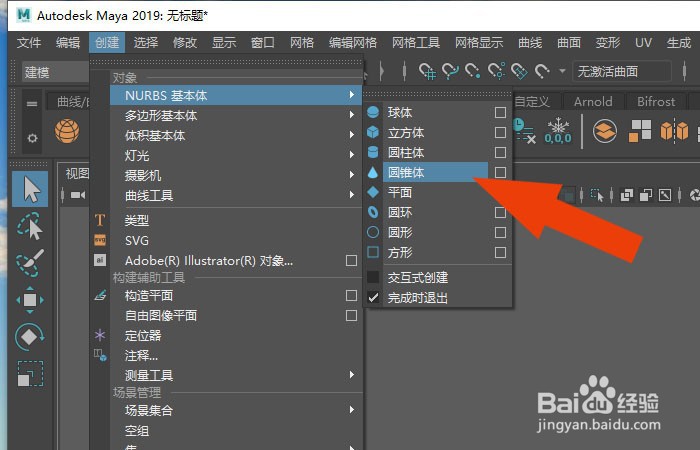Viewport: 700px width, 450px height.
Task: Click the four squares shelf icon
Action: (640, 131)
